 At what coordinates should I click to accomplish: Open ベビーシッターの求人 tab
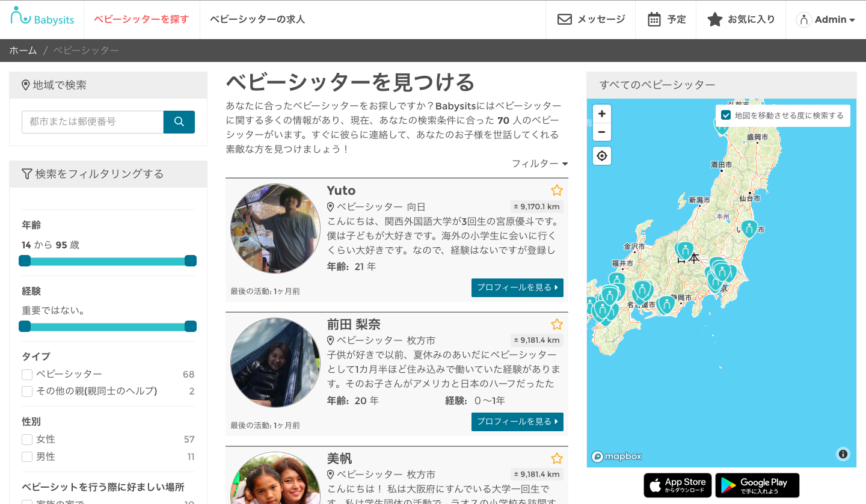click(x=257, y=19)
